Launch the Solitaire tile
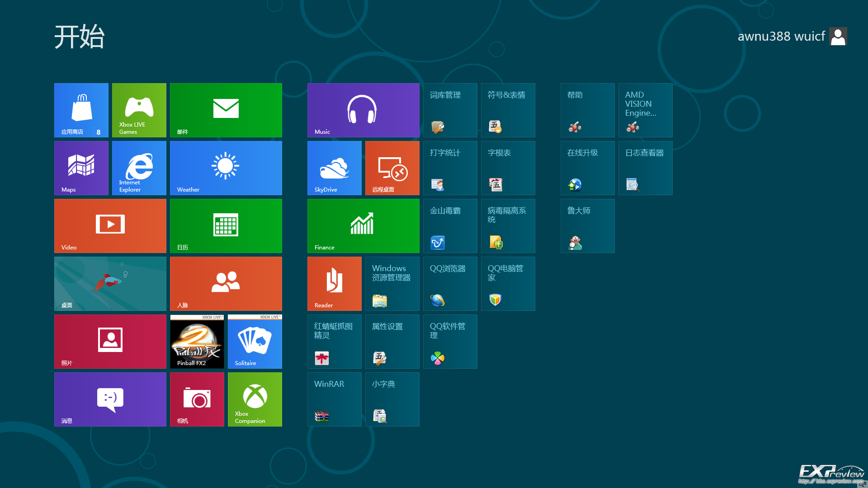Screen dimensions: 868x488 (x=255, y=342)
